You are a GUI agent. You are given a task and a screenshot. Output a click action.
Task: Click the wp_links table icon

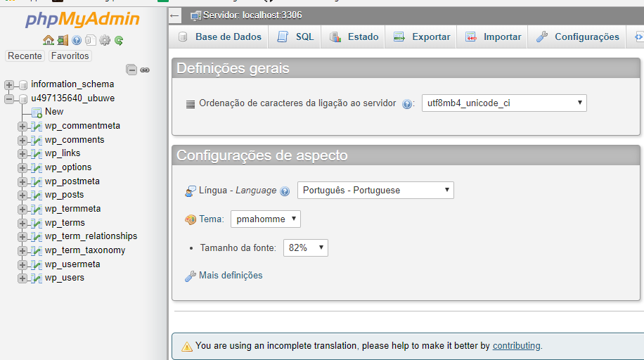click(x=37, y=154)
